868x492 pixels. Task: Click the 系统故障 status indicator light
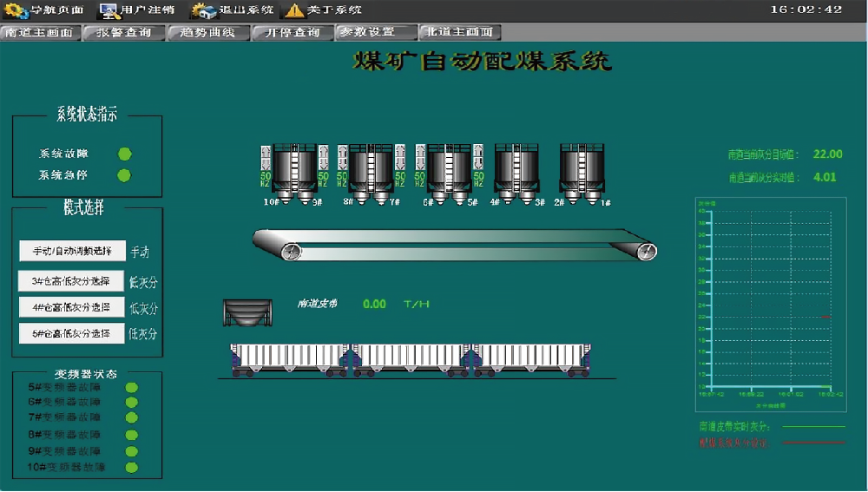[x=124, y=154]
